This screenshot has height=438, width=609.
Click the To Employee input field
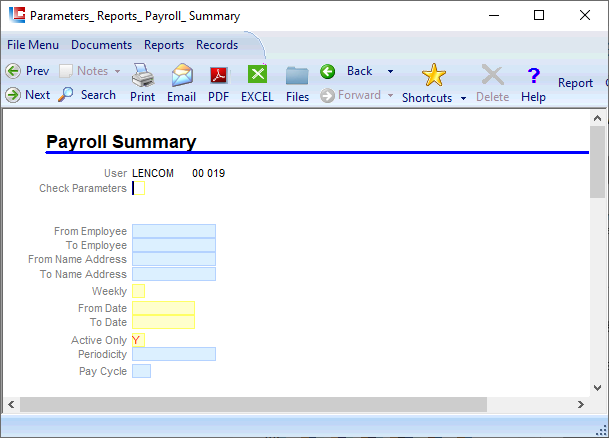coord(174,245)
